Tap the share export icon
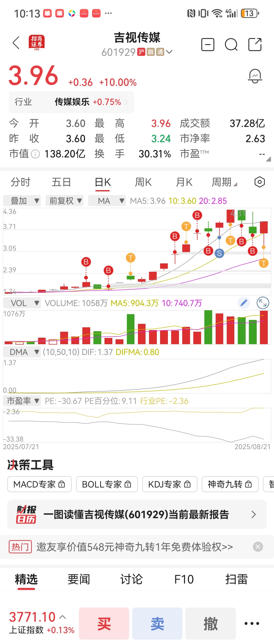 (x=255, y=45)
